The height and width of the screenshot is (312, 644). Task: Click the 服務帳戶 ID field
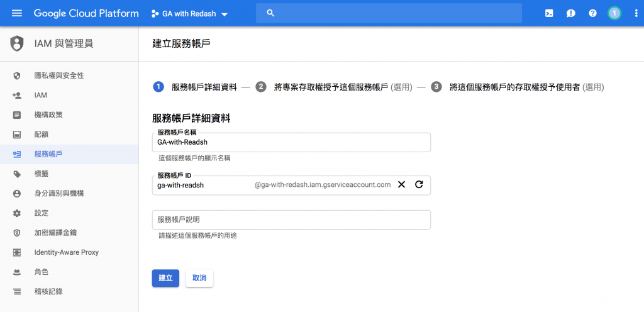click(291, 185)
